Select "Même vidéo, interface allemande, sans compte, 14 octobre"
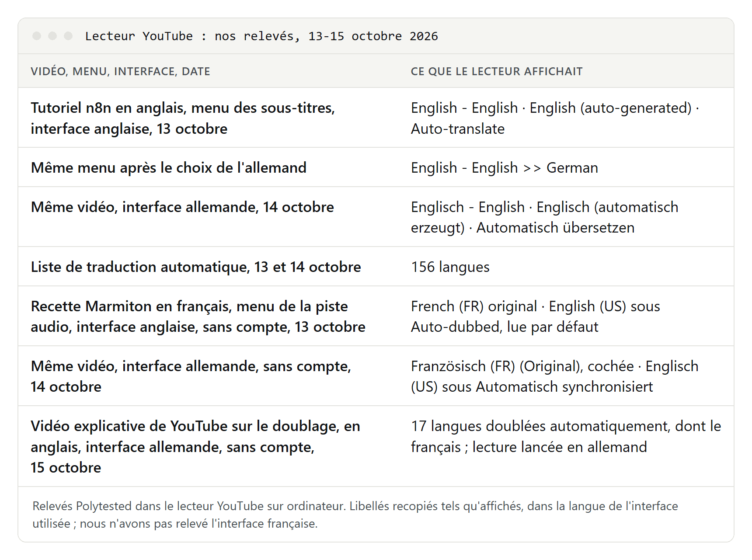The height and width of the screenshot is (560, 752). (x=191, y=376)
